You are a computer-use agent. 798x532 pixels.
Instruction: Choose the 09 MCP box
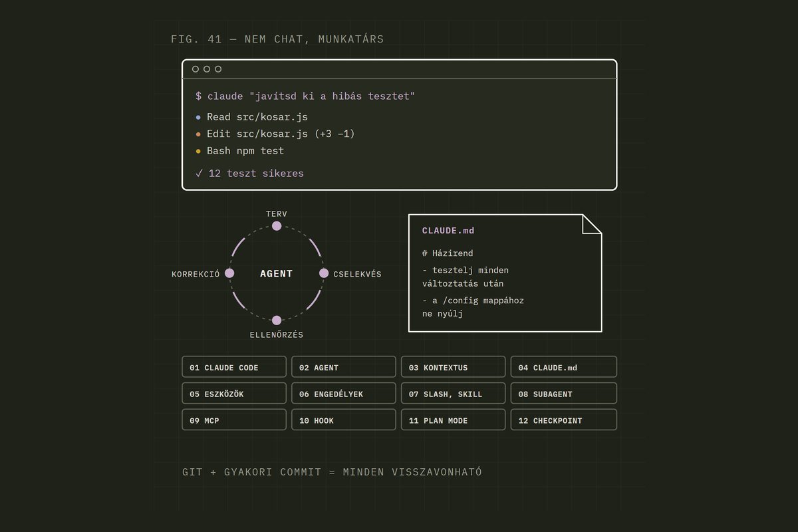click(x=234, y=420)
